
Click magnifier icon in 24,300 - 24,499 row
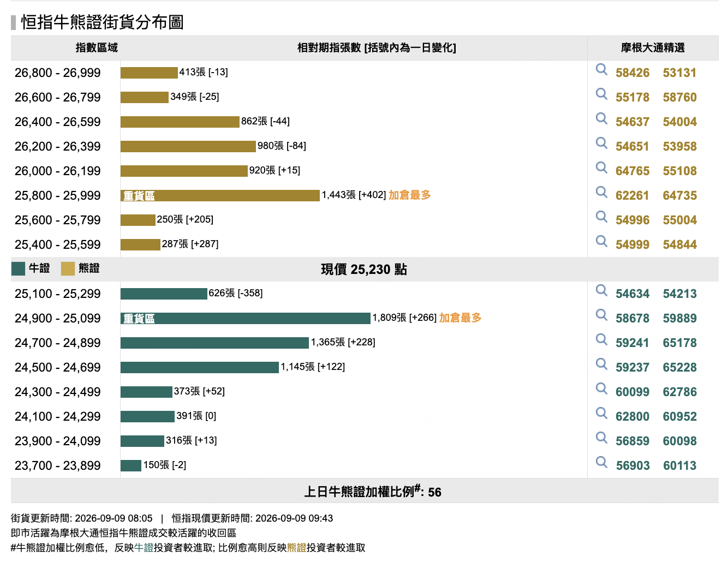pos(601,388)
